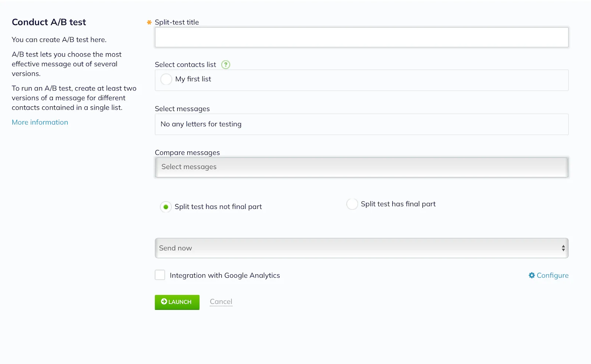Open the Send now dropdown
The height and width of the screenshot is (364, 591).
pos(362,248)
